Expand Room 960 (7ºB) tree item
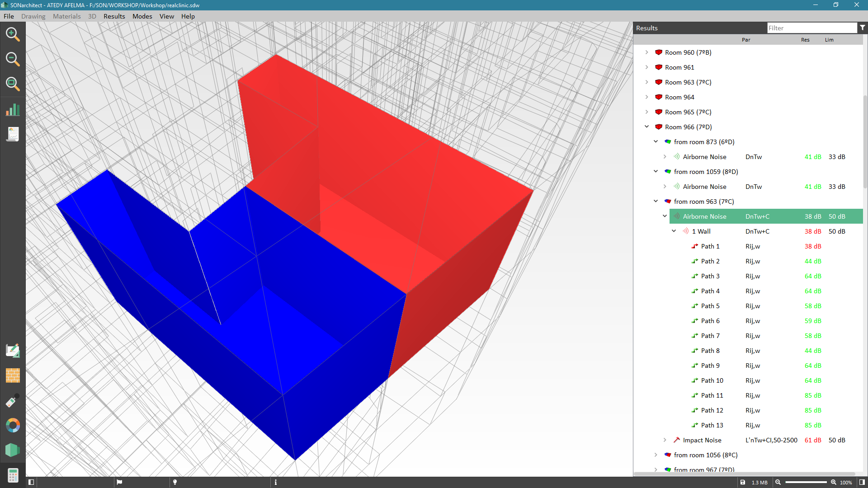 point(646,52)
